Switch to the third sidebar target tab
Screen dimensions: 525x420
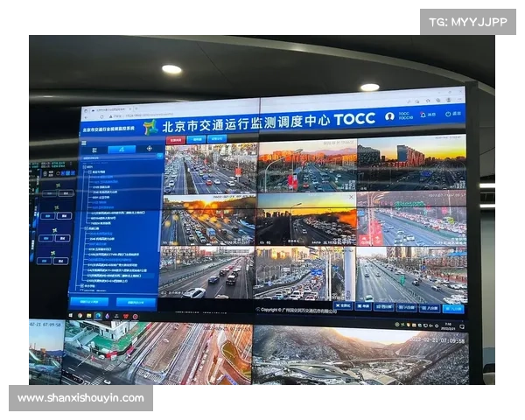coord(148,149)
